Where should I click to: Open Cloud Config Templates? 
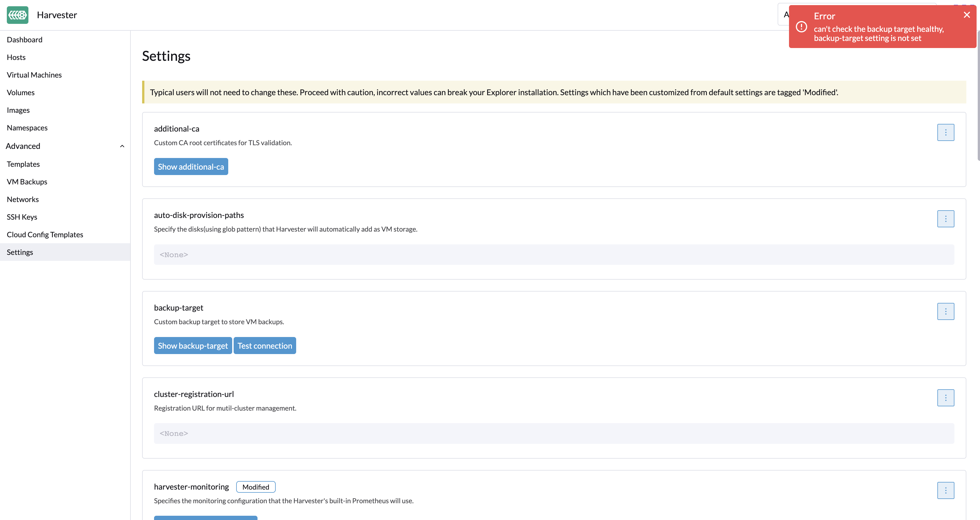(45, 234)
